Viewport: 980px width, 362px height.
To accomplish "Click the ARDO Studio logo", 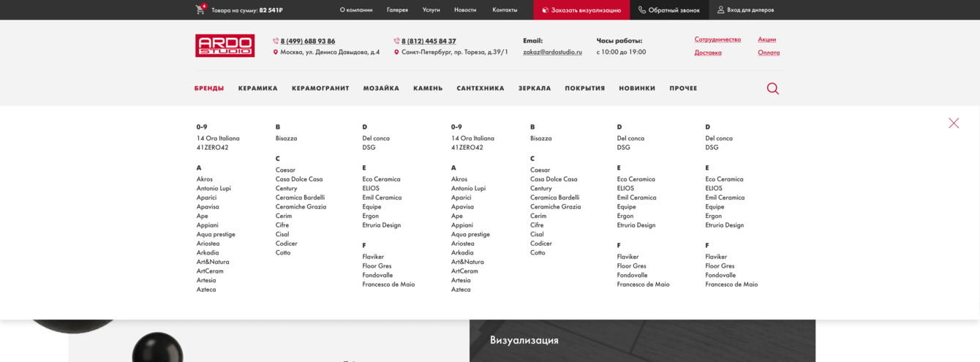I will (x=225, y=45).
